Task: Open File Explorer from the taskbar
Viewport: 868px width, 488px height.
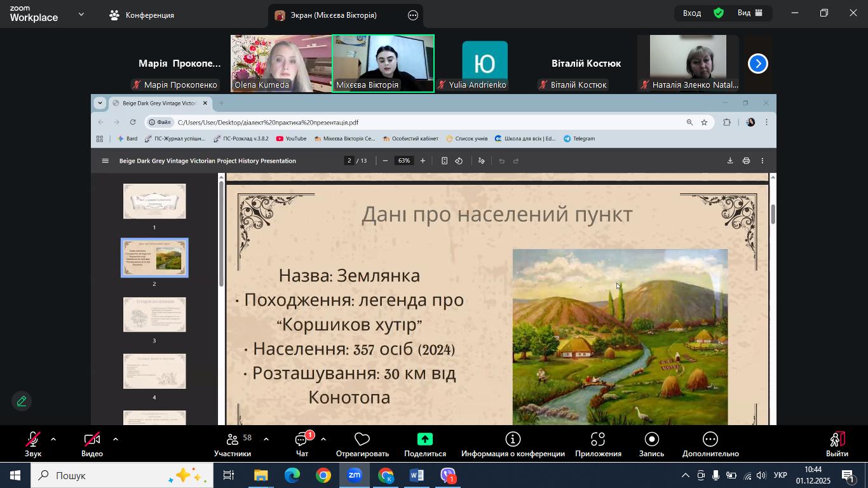Action: [261, 475]
